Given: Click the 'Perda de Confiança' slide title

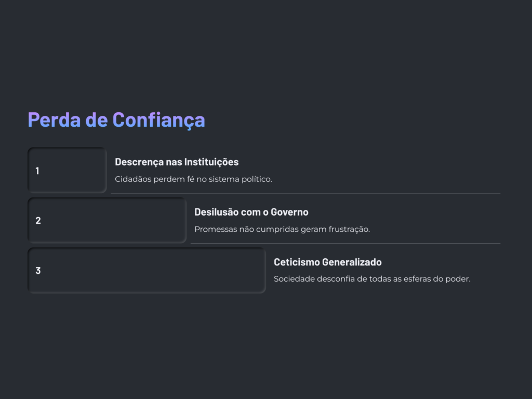Looking at the screenshot, I should pyautogui.click(x=116, y=120).
